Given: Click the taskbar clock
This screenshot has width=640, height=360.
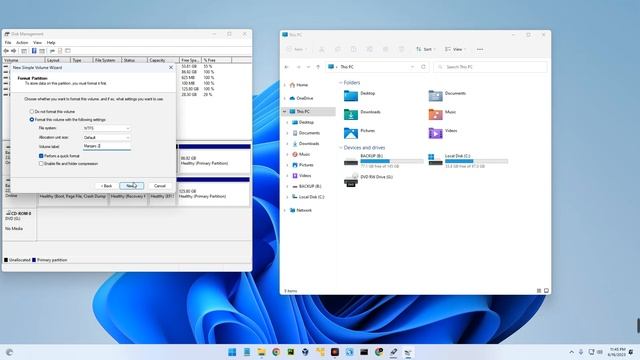Looking at the screenshot, I should 617,352.
